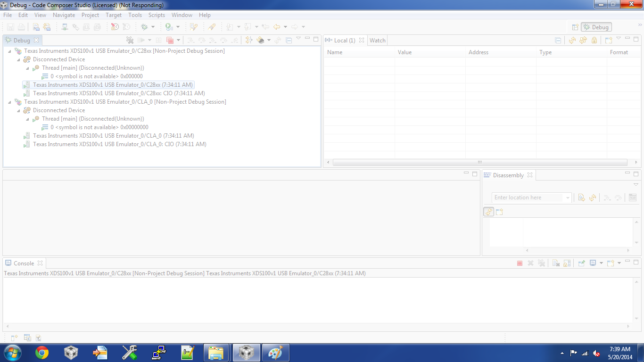The image size is (644, 362).
Task: Click the yellow Back navigation arrow
Action: click(x=277, y=27)
